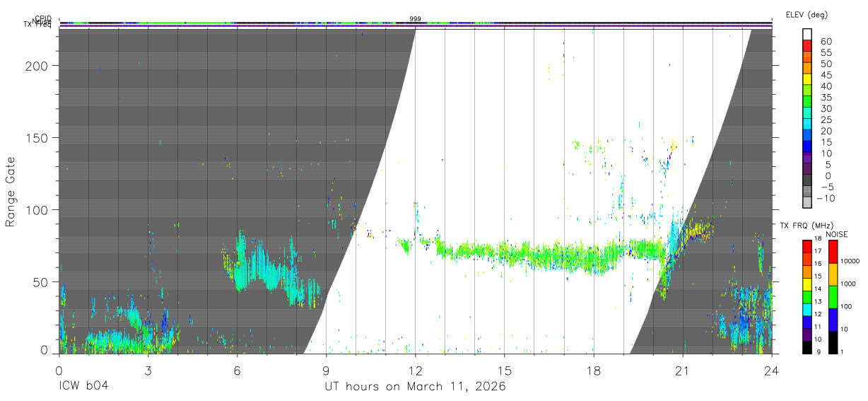Viewport: 868px width, 401px height.
Task: Click the ICW b04 radar beam label
Action: tap(84, 387)
